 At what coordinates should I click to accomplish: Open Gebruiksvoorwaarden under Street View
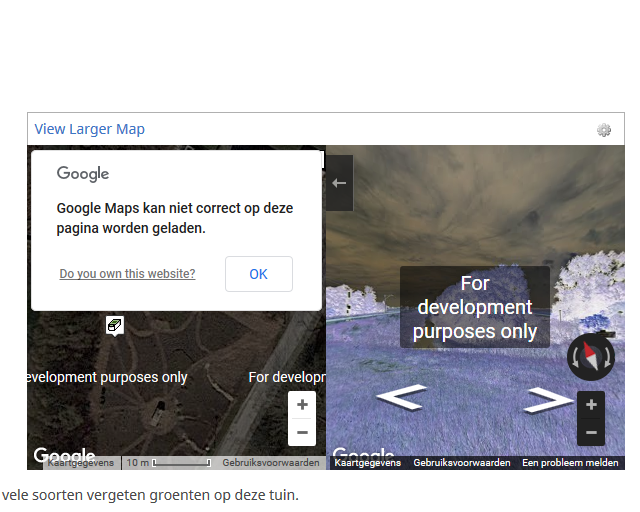tap(461, 463)
